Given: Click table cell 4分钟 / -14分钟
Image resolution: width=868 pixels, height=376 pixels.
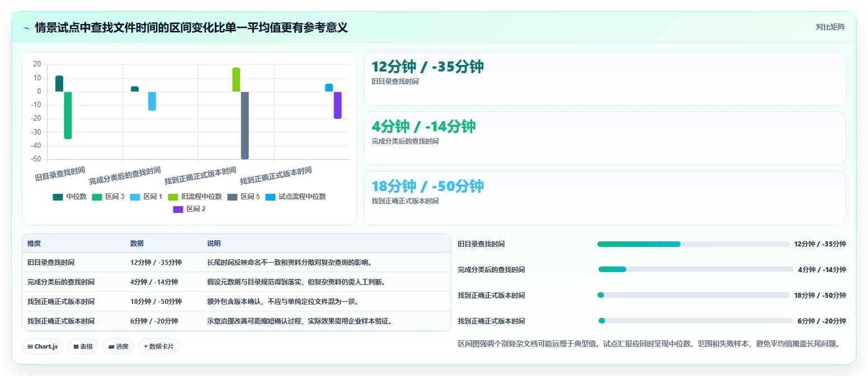Looking at the screenshot, I should (x=154, y=282).
